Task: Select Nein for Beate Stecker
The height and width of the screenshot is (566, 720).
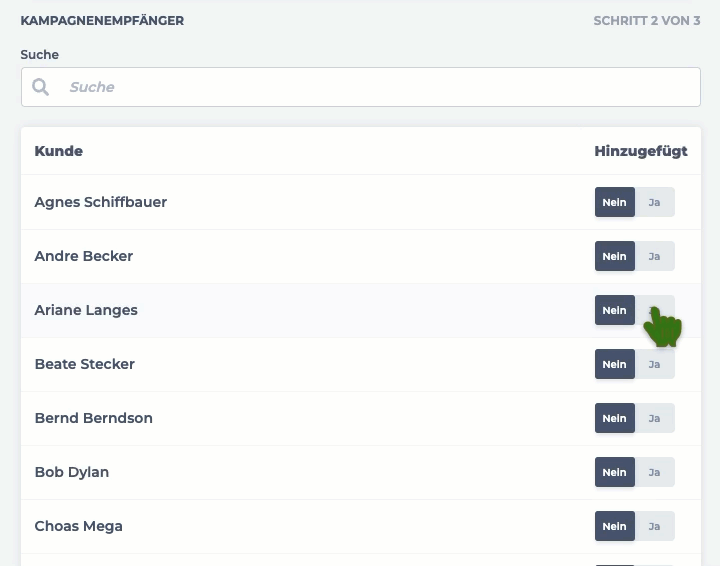Action: (615, 364)
